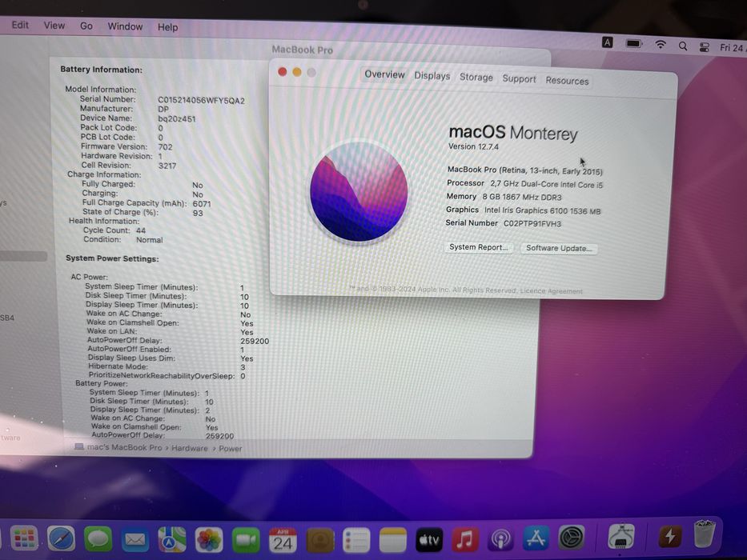Open Reminders from the Dock
This screenshot has width=747, height=560.
[x=357, y=541]
